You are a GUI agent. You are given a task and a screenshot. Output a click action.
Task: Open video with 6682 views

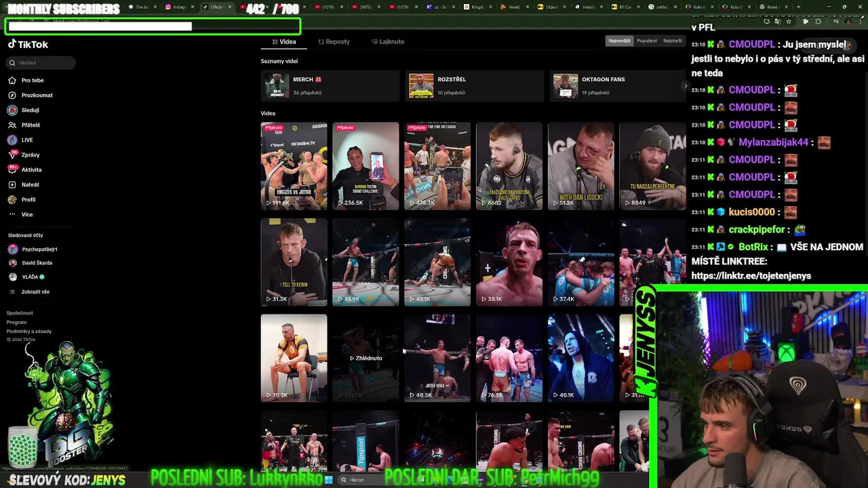pos(509,165)
